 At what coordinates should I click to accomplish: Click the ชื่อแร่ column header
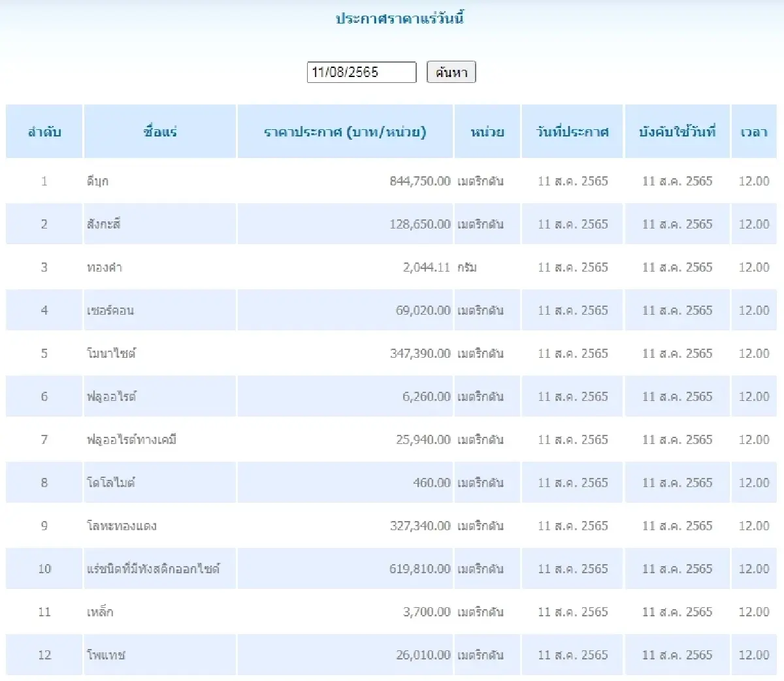tap(160, 132)
